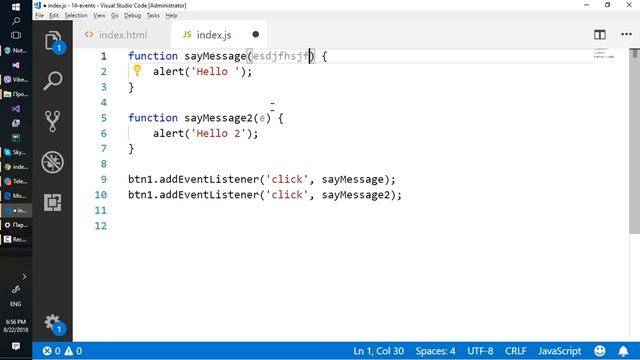
Task: Click the 'Hello 2' string on line 6
Action: (218, 133)
